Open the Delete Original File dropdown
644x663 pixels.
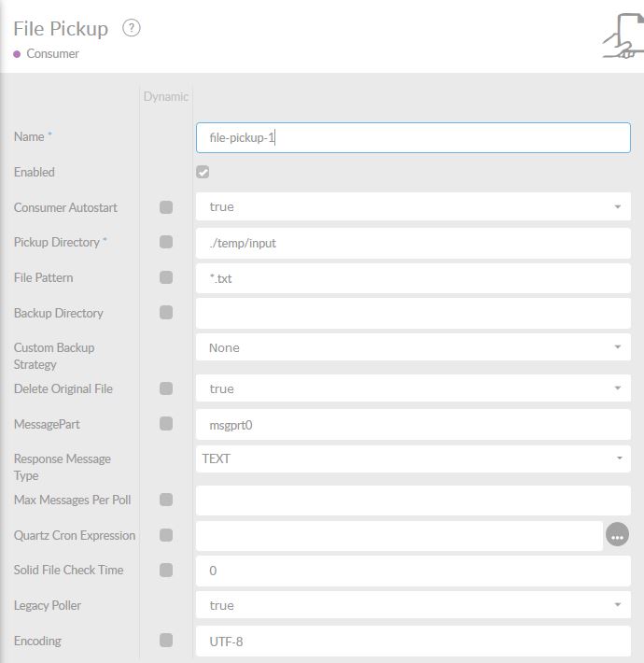click(413, 388)
